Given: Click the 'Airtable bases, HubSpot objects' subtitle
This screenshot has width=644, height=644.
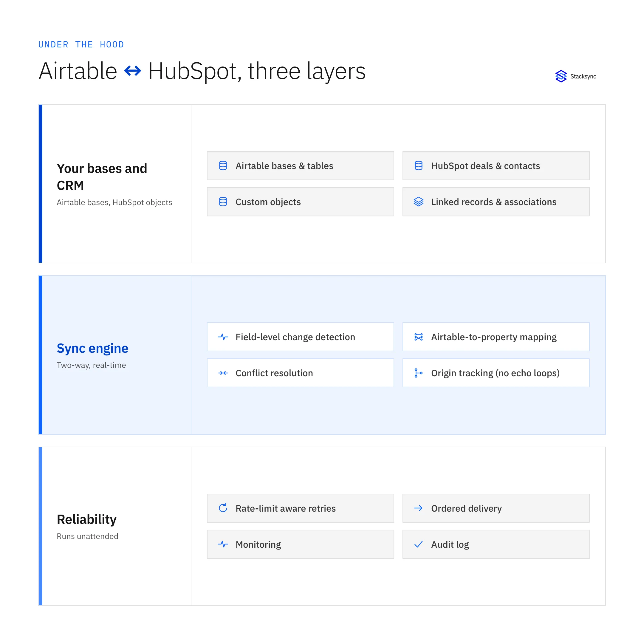Looking at the screenshot, I should [114, 202].
